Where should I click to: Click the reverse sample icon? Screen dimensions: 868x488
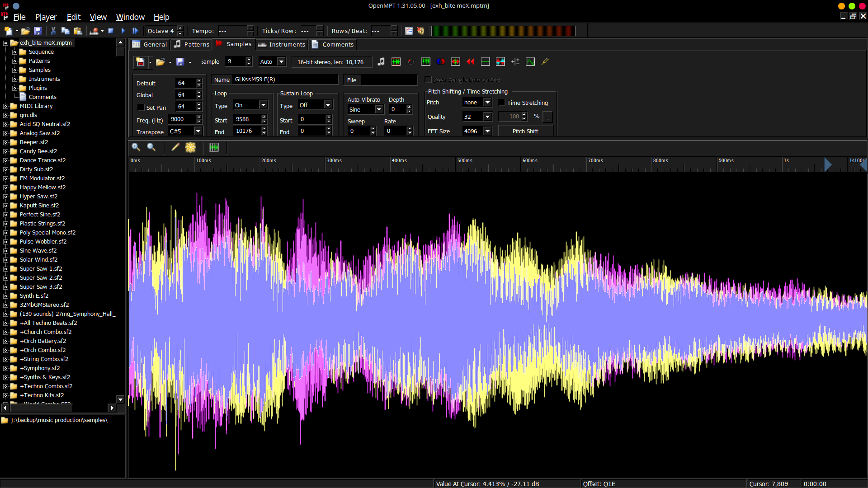[471, 61]
